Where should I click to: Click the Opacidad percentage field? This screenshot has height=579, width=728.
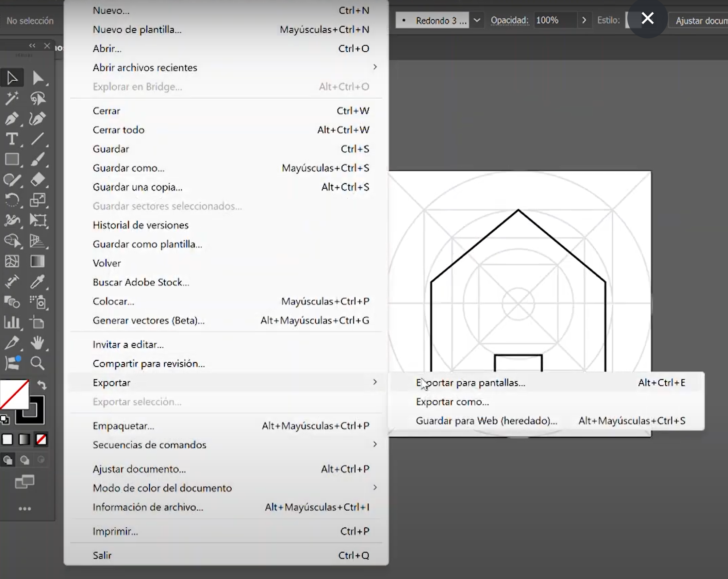point(555,20)
